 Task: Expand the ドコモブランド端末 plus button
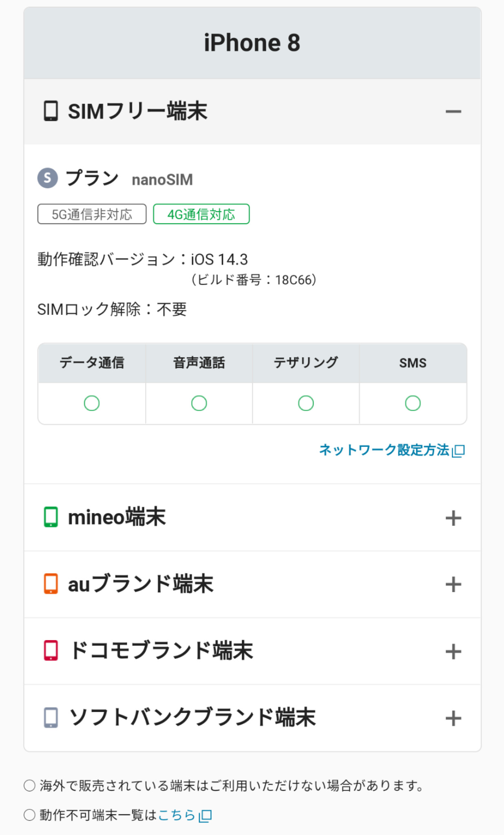[453, 651]
